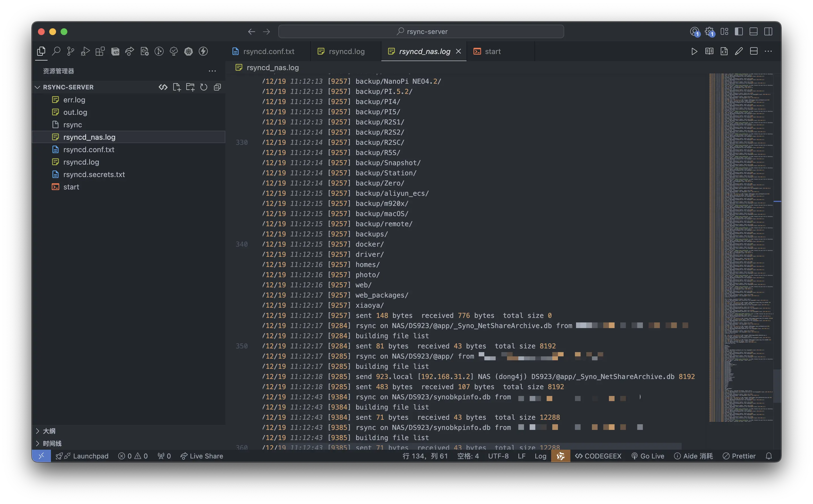Click the rsync-server command center search field

(x=421, y=32)
